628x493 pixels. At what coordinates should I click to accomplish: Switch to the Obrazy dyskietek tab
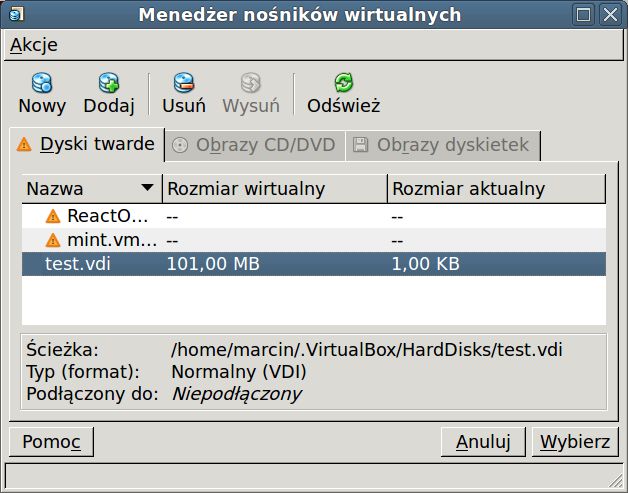click(x=443, y=145)
